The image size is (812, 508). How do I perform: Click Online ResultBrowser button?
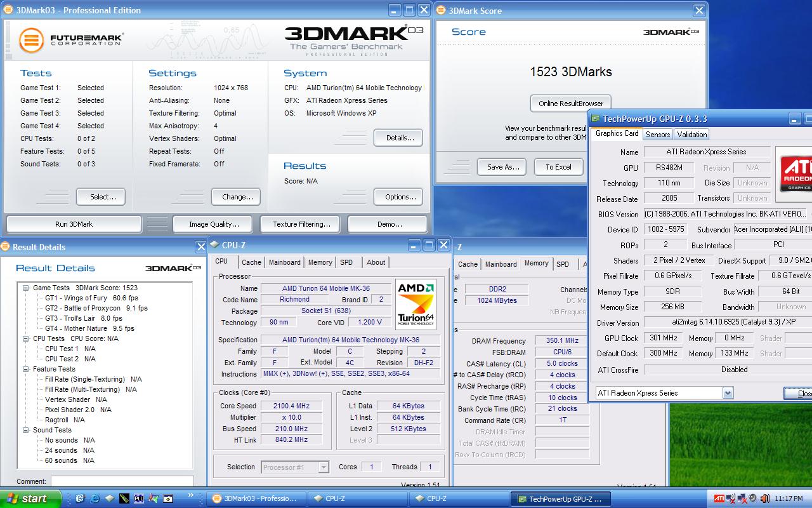(571, 104)
